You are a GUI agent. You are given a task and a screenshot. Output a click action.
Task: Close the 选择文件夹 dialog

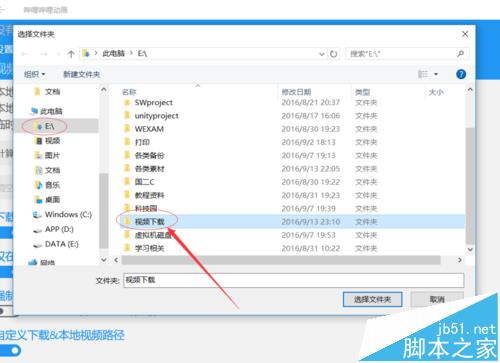click(x=465, y=34)
